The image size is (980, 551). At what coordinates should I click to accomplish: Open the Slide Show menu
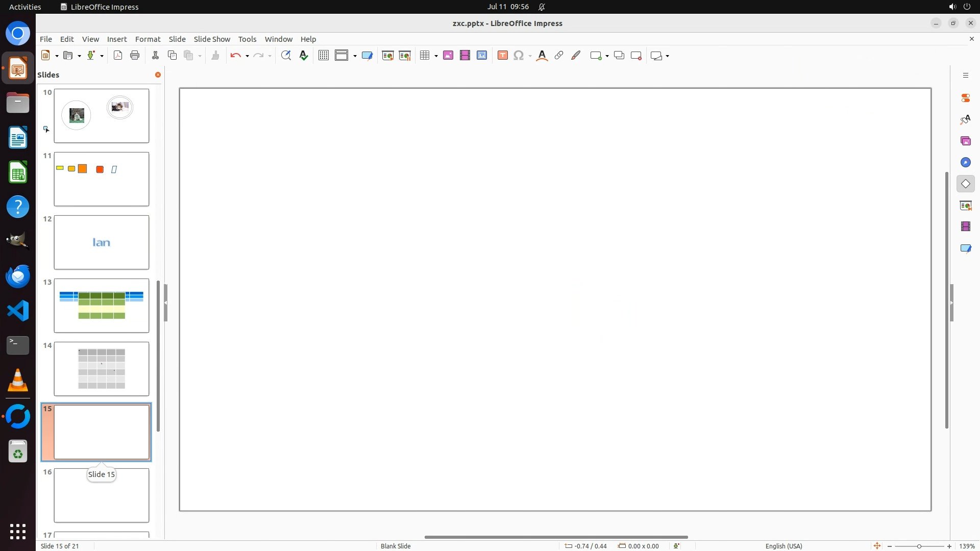coord(212,39)
